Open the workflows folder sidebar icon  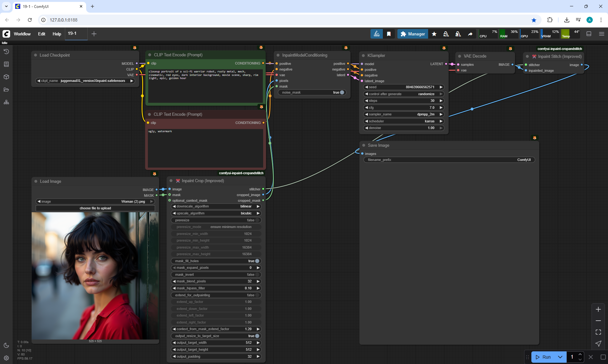6,89
